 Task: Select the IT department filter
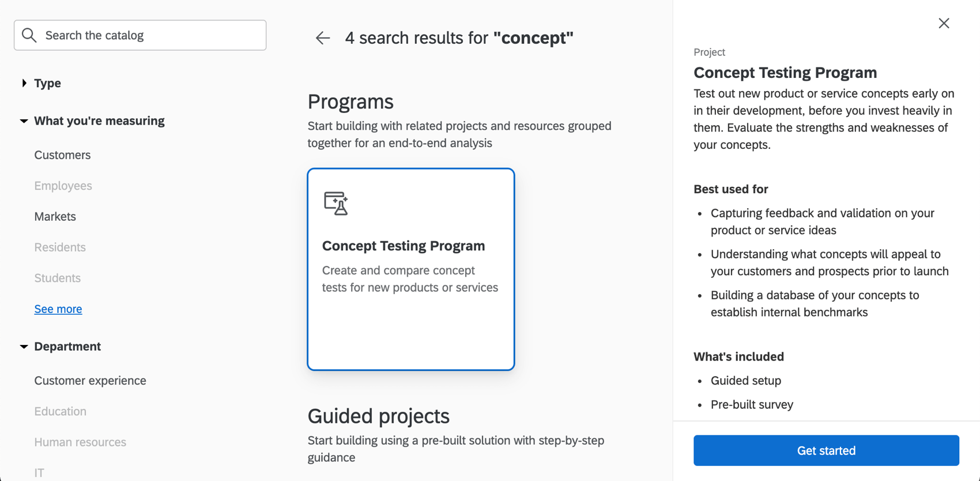point(39,472)
